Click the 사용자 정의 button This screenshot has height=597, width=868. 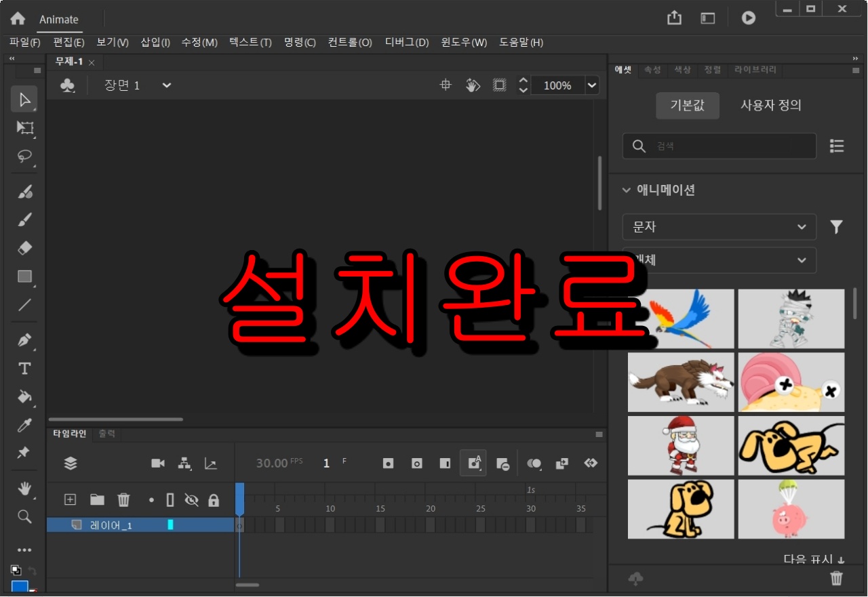(770, 105)
